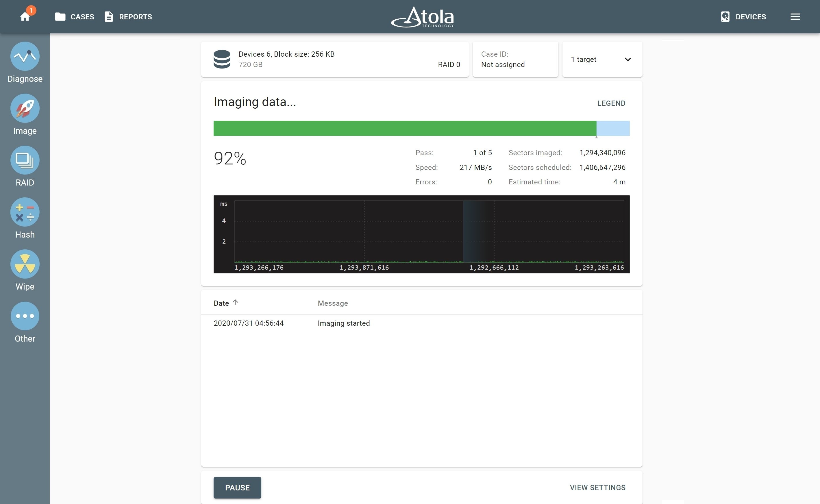820x504 pixels.
Task: Click the Message column header
Action: pyautogui.click(x=333, y=303)
